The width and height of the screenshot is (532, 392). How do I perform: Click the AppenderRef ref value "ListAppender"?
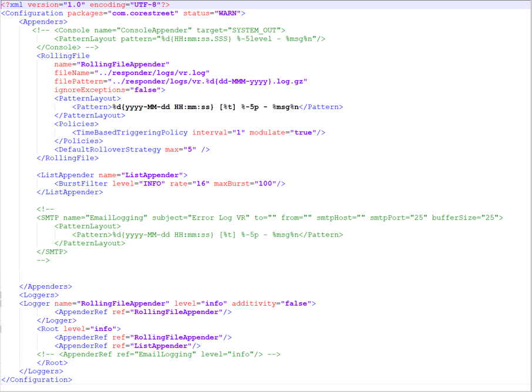pos(161,346)
